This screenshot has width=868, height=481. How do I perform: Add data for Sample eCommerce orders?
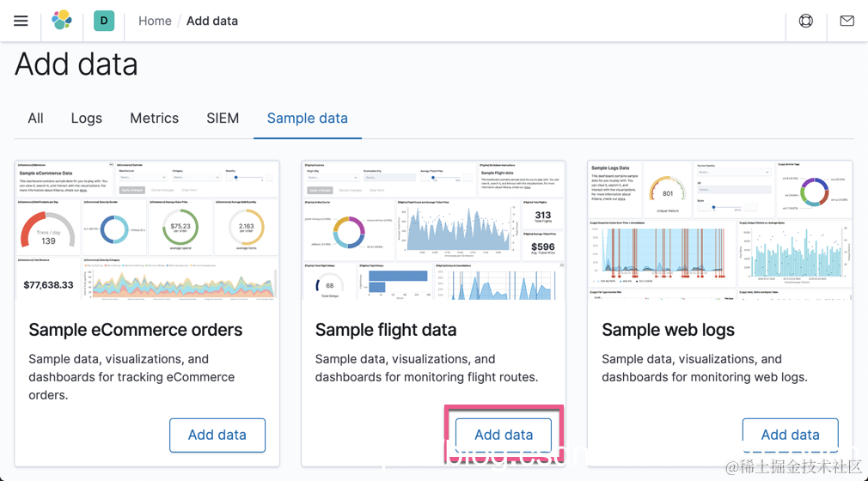(217, 435)
